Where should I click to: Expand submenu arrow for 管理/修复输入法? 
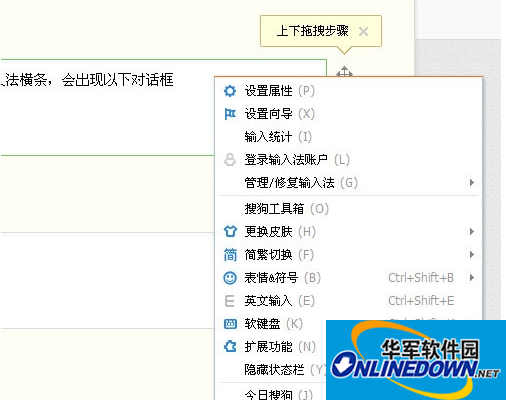472,182
